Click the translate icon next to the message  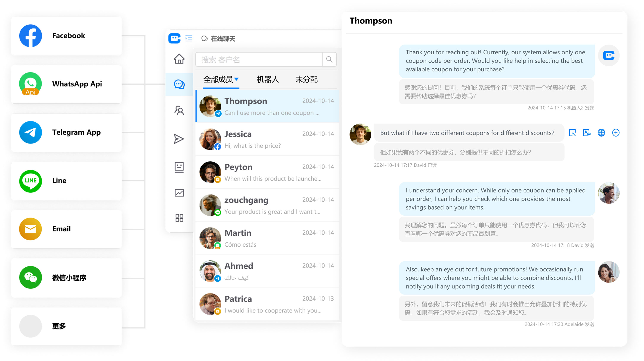[587, 133]
